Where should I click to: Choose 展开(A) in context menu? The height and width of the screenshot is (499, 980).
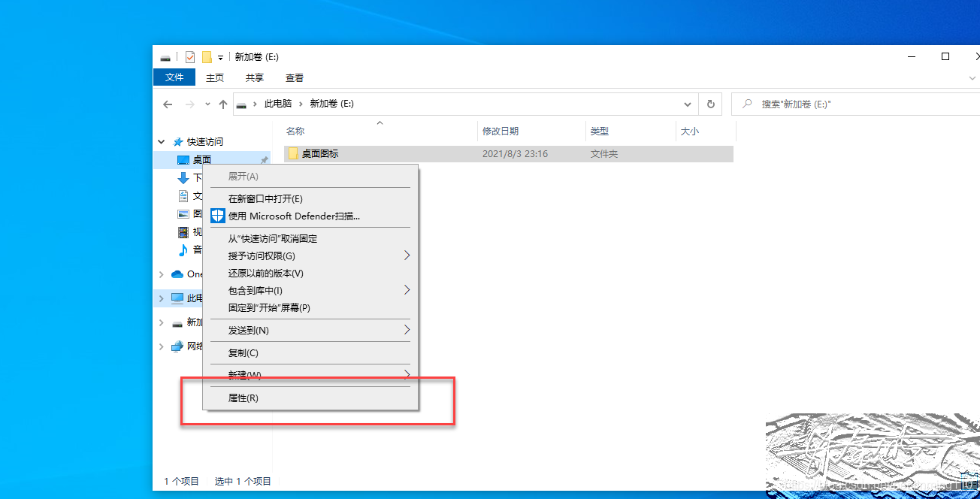[x=310, y=177]
